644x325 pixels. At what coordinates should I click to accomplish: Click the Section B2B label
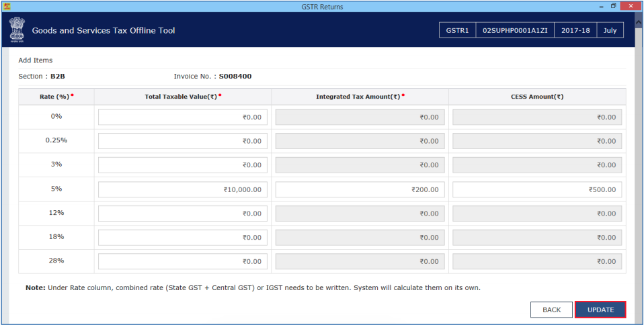pos(42,77)
